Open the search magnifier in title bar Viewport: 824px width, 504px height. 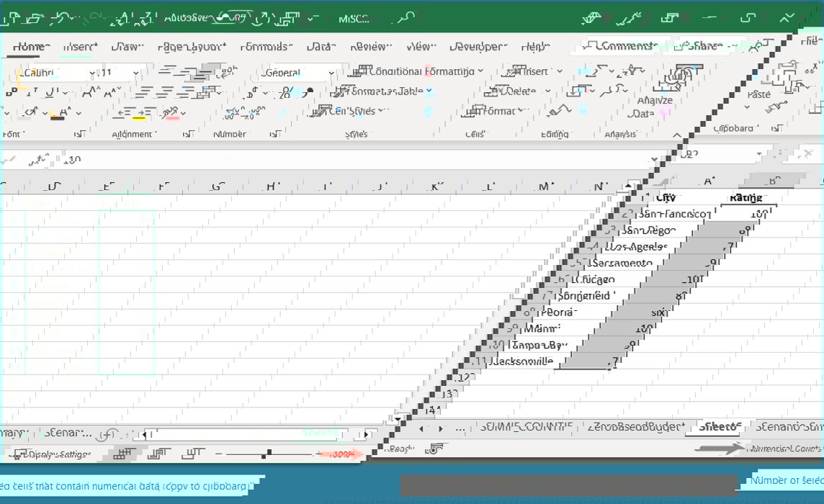click(406, 19)
